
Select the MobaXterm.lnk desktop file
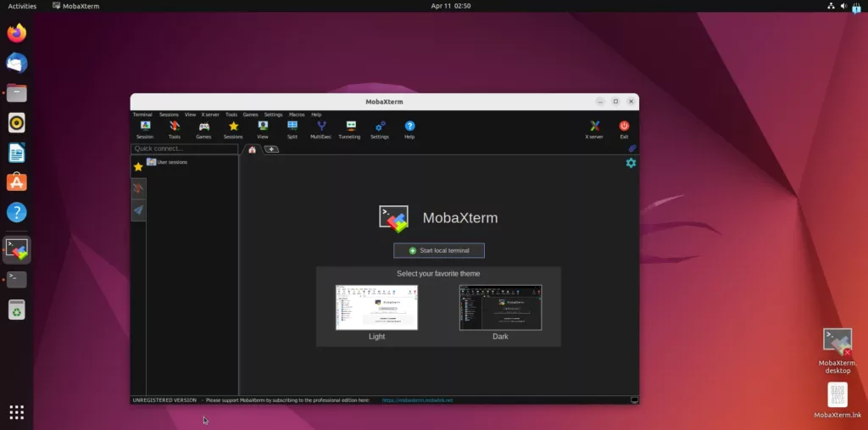837,400
